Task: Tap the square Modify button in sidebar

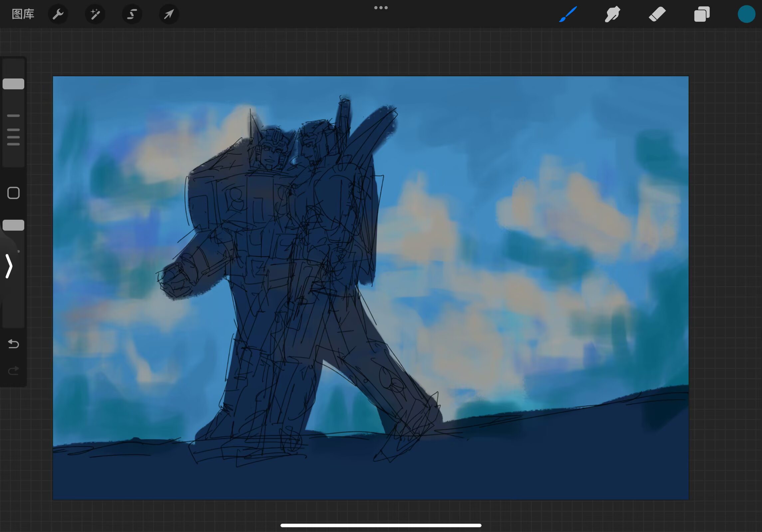Action: [x=13, y=193]
